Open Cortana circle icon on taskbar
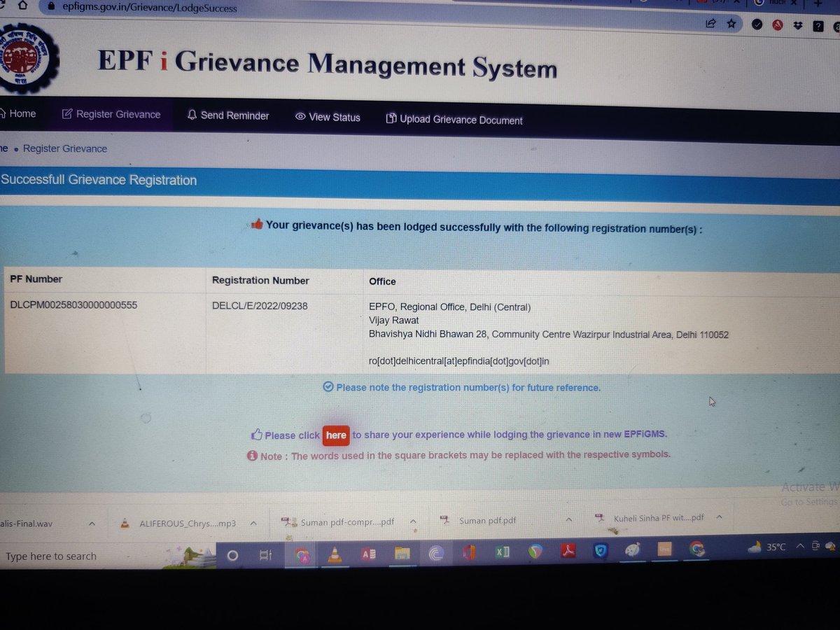 (233, 556)
